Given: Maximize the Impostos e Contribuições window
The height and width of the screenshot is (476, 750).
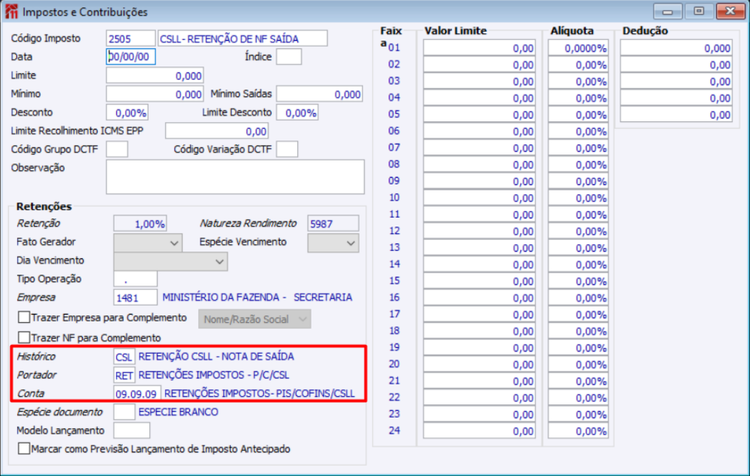Looking at the screenshot, I should [699, 11].
